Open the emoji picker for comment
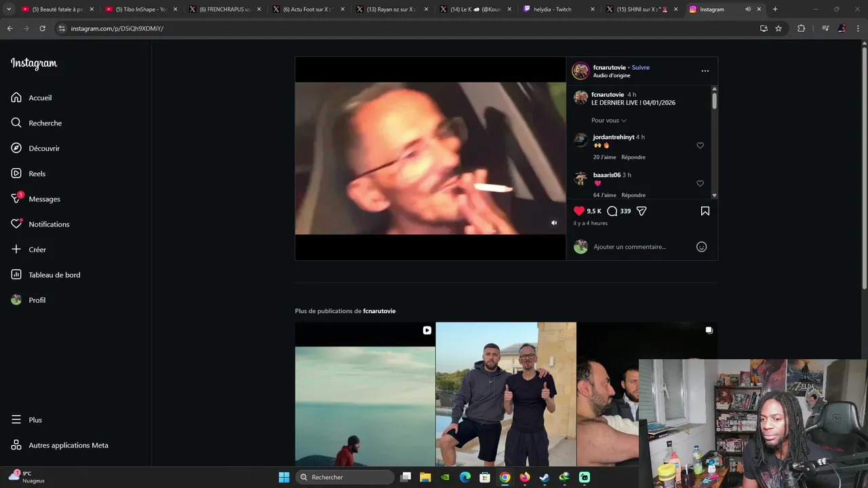This screenshot has width=868, height=488. tap(701, 247)
